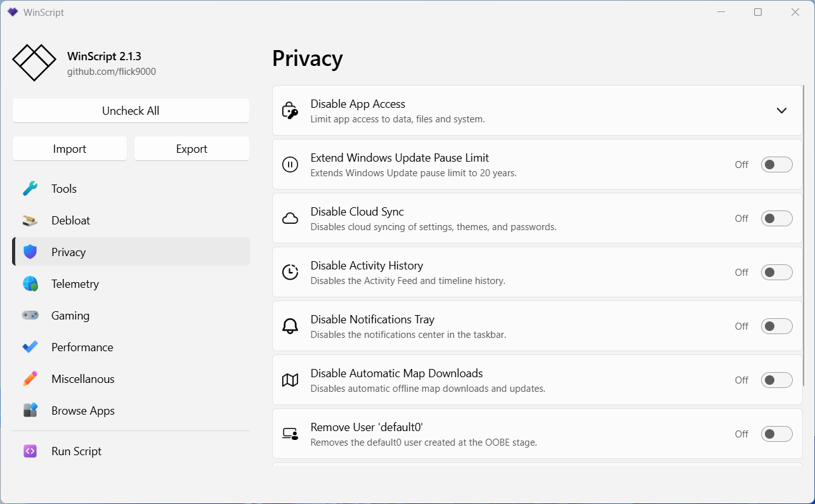
Task: Toggle Disable Activity History on
Action: tap(777, 273)
